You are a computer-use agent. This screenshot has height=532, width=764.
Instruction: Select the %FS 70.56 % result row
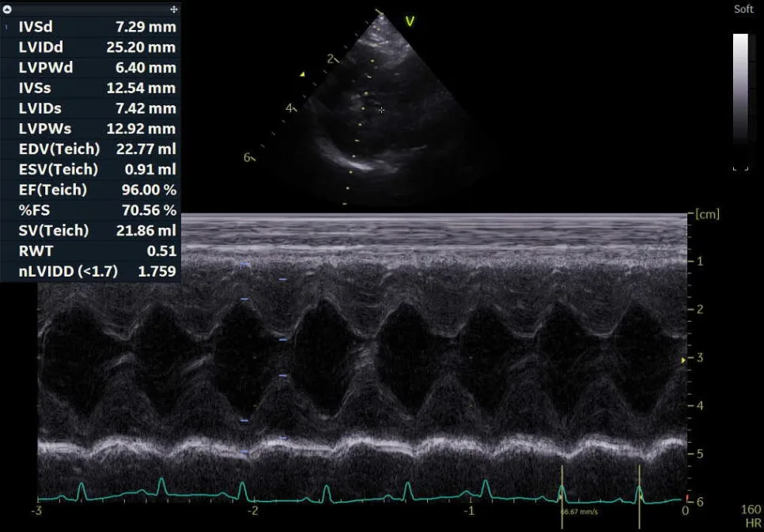(x=91, y=210)
